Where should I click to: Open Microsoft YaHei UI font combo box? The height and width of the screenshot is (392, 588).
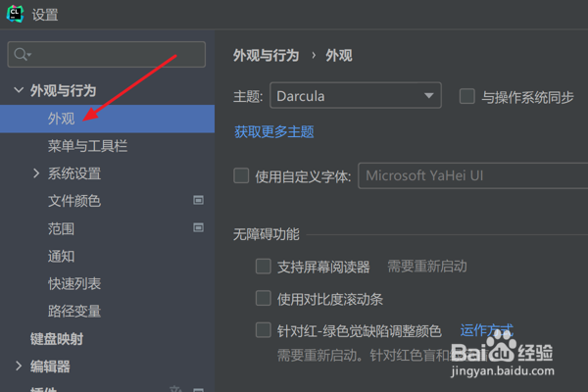[473, 175]
